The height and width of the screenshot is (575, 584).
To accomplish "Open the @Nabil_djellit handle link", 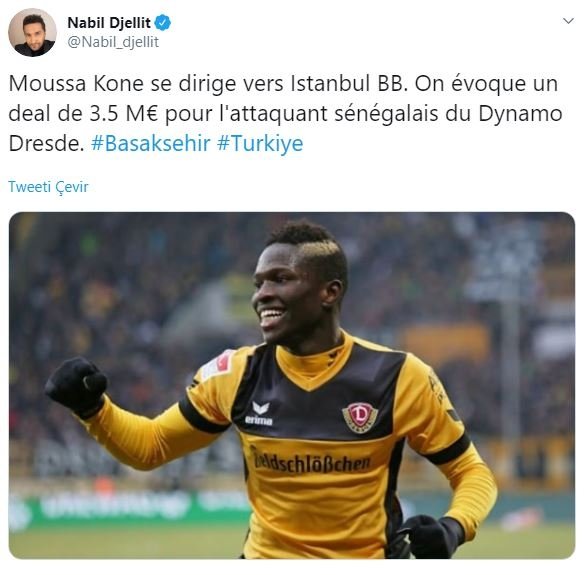I will pyautogui.click(x=113, y=42).
